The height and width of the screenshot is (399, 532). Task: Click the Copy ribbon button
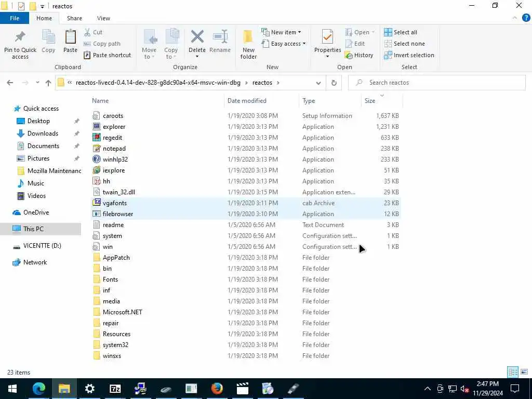pyautogui.click(x=48, y=41)
